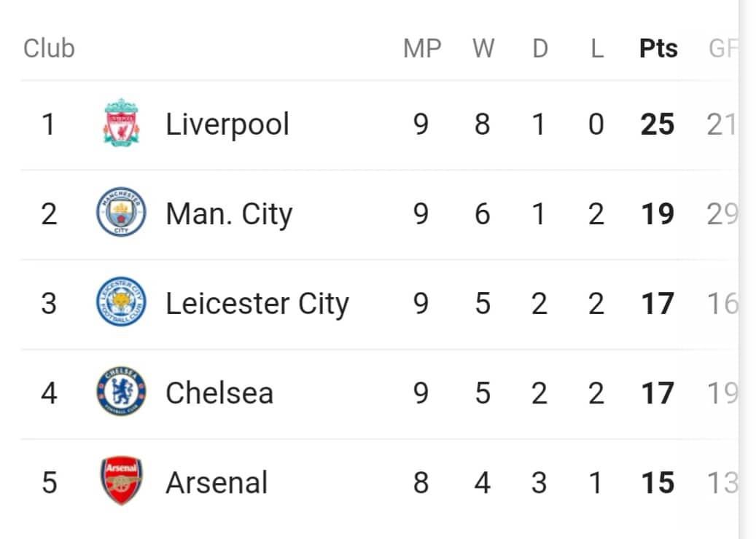Open the Man. City team link
Viewport: 756px width, 539px height.
click(x=229, y=214)
